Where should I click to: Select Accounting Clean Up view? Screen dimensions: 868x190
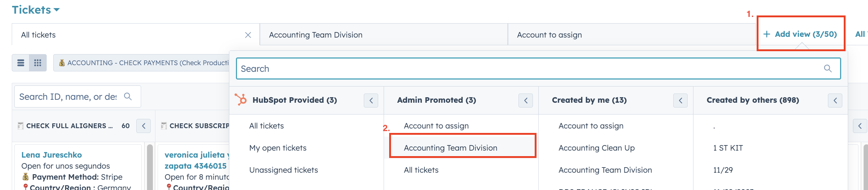tap(596, 148)
